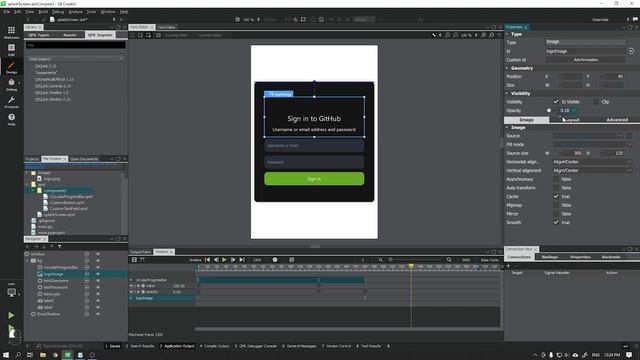Click the green Run button in the sidebar

click(11, 315)
